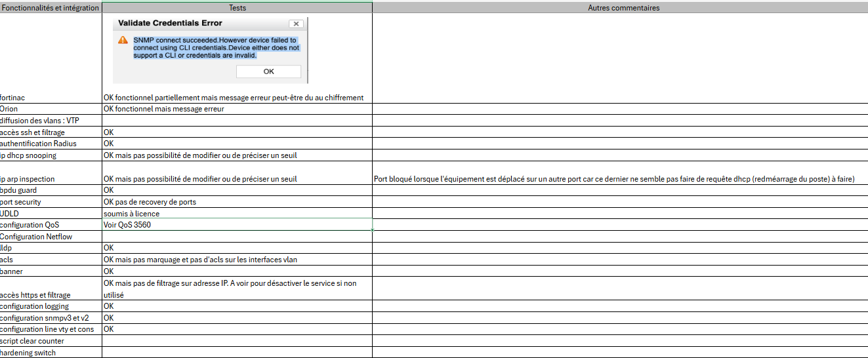
Task: Select the 'soumis à licence' cell
Action: point(237,213)
